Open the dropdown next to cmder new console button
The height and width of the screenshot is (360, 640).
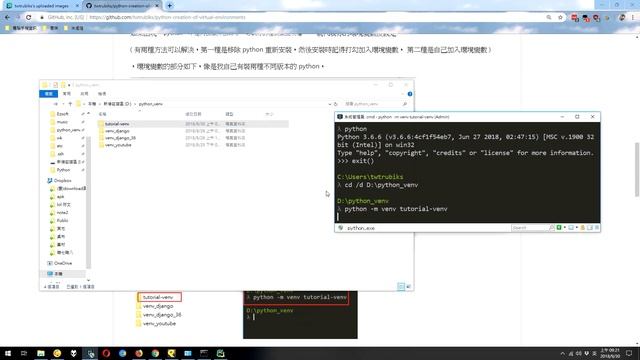pyautogui.click(x=564, y=228)
